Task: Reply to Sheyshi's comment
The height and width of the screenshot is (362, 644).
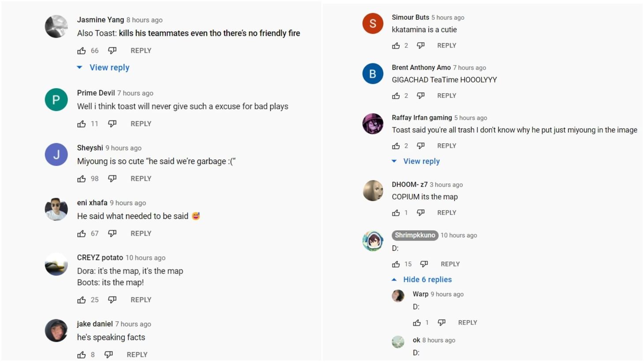Action: pyautogui.click(x=141, y=178)
